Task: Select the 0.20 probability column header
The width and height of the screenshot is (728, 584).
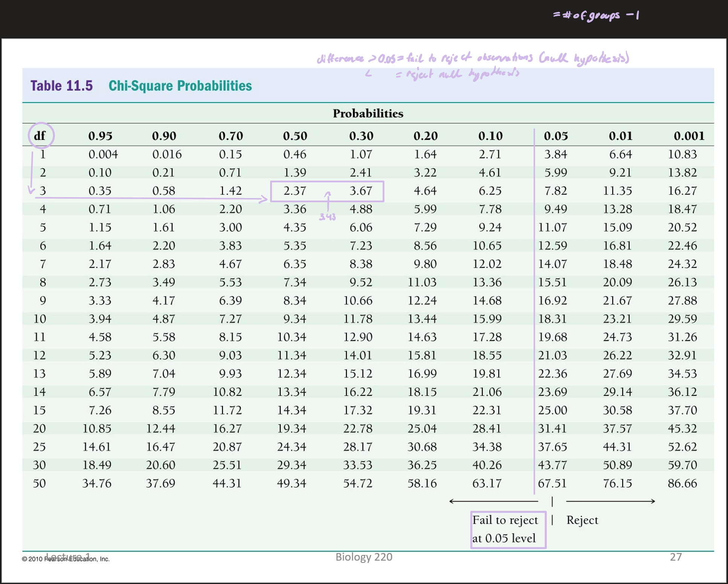Action: point(425,136)
